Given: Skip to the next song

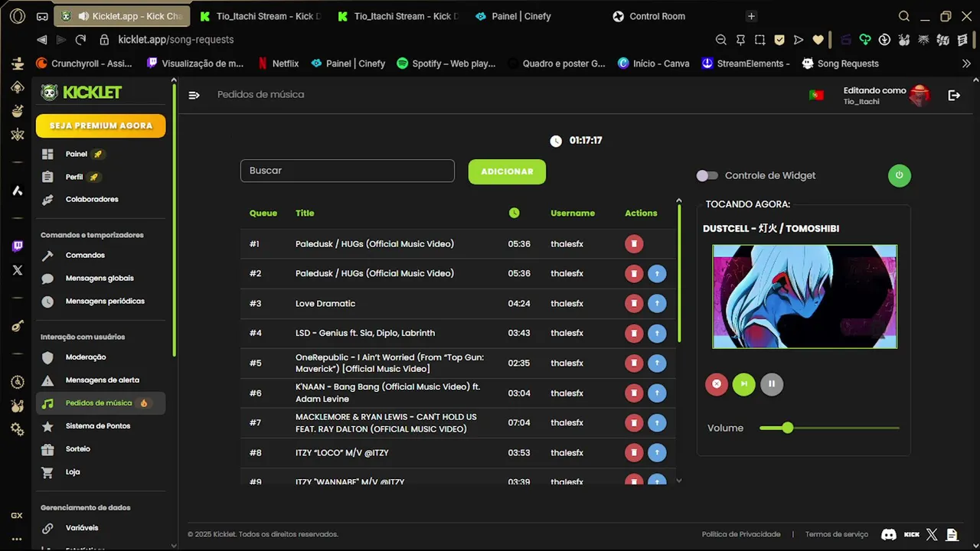Looking at the screenshot, I should coord(744,384).
